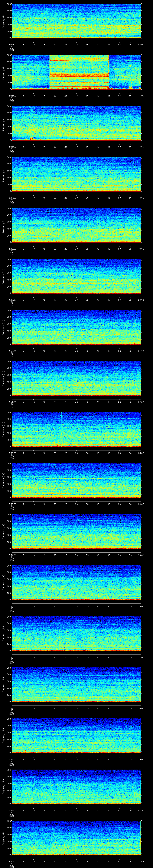Click the 4:00:00 end time label

tap(141, 810)
